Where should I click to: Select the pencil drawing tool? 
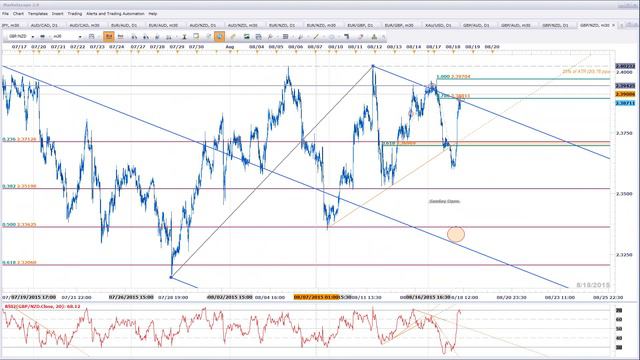(x=233, y=37)
